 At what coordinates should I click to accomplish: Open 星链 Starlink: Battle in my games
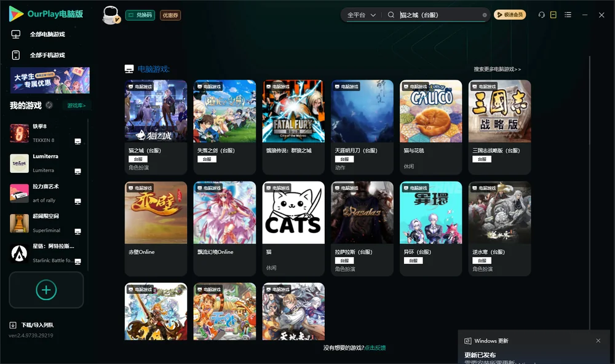click(46, 253)
